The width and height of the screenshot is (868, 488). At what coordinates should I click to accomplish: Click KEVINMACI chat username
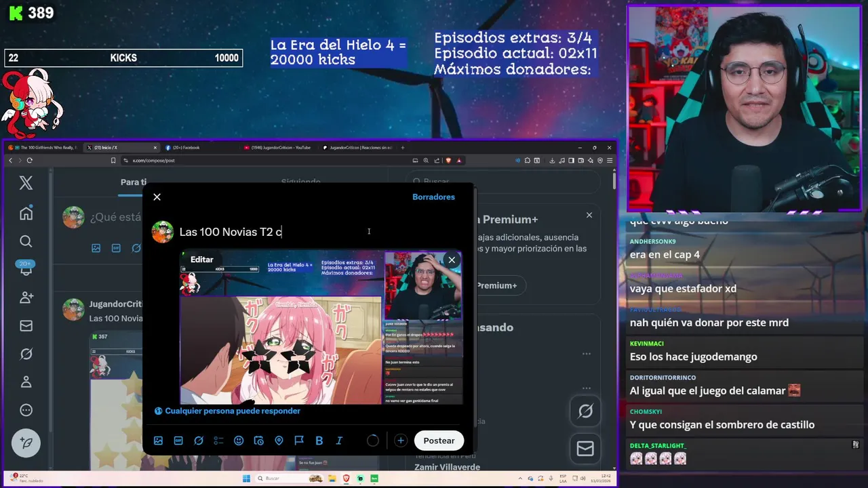coord(646,344)
